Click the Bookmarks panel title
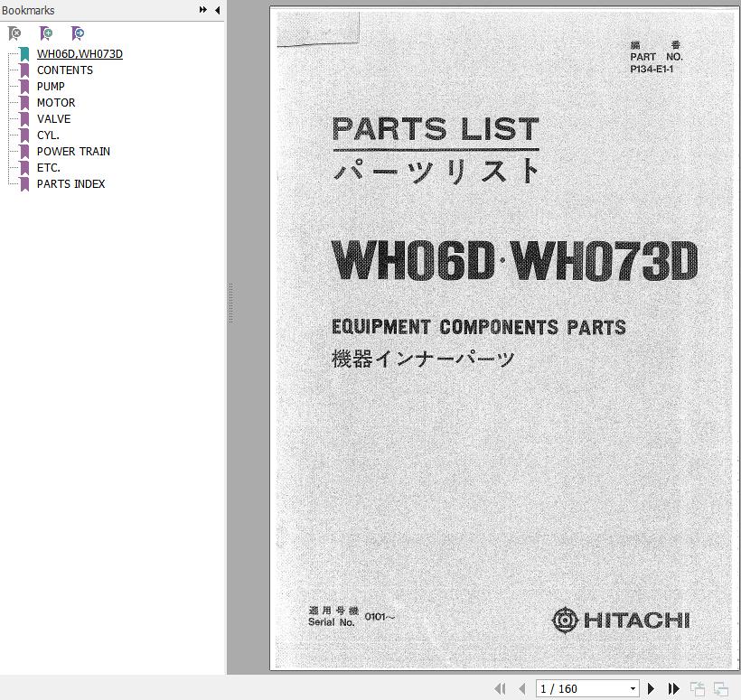The height and width of the screenshot is (700, 741). tap(28, 10)
